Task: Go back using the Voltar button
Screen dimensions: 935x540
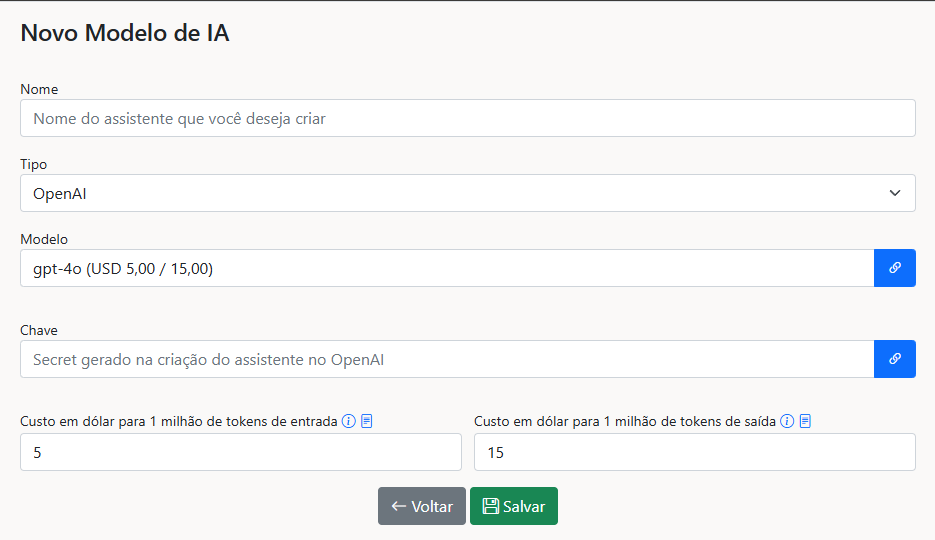Action: (422, 506)
